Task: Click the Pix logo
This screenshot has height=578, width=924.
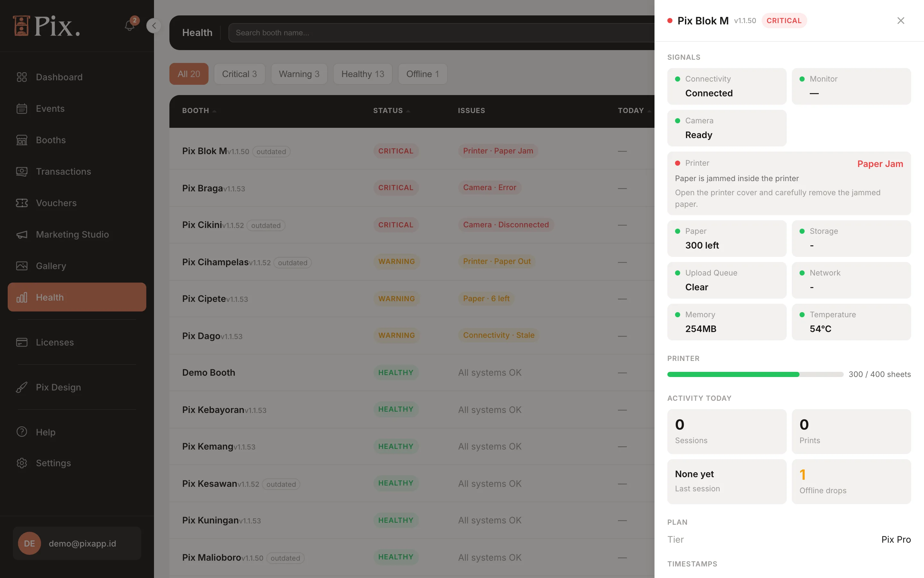Action: click(46, 26)
